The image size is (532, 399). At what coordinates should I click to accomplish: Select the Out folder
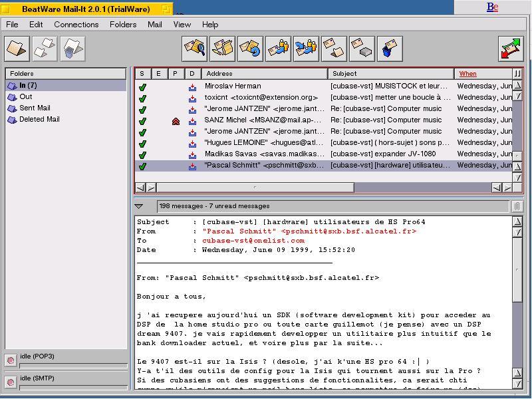click(x=66, y=96)
